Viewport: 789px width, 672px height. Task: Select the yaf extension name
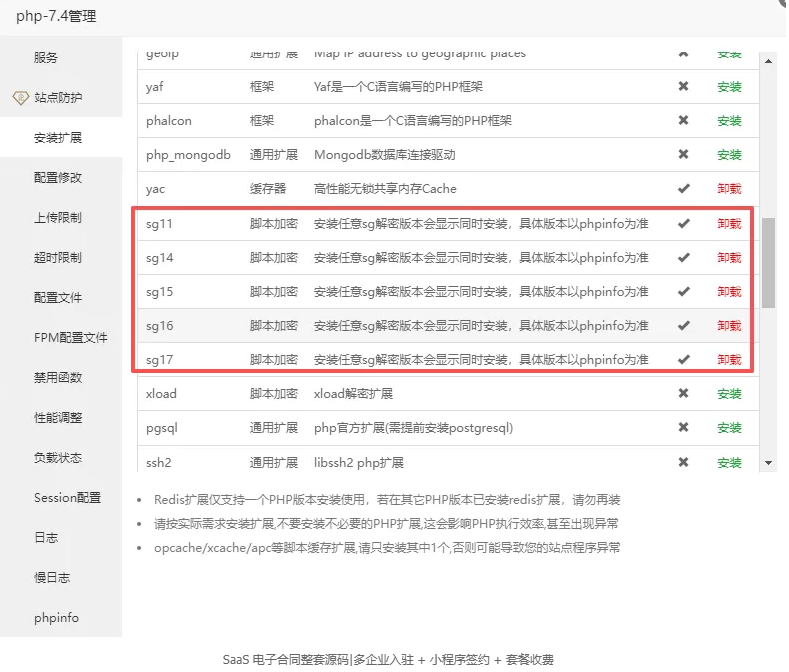click(154, 87)
